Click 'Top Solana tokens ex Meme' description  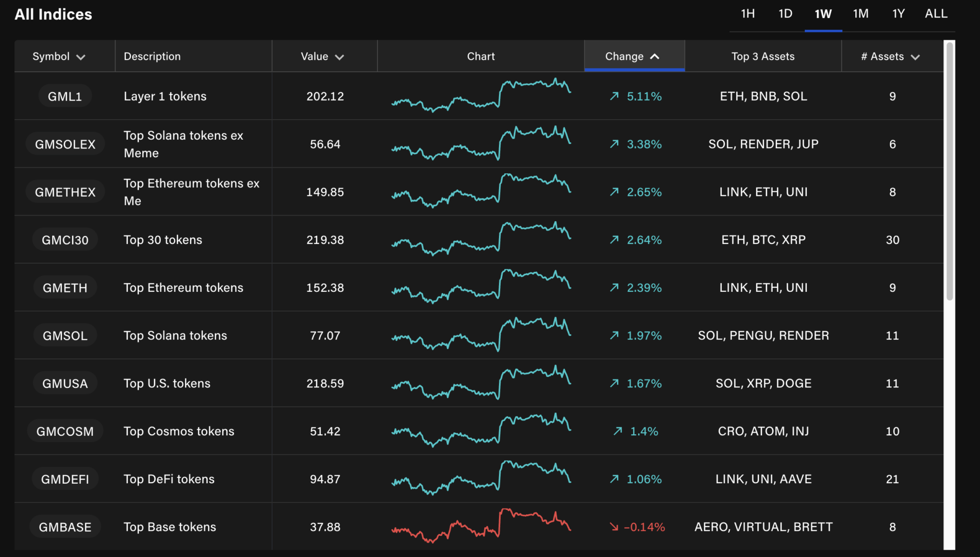click(184, 144)
